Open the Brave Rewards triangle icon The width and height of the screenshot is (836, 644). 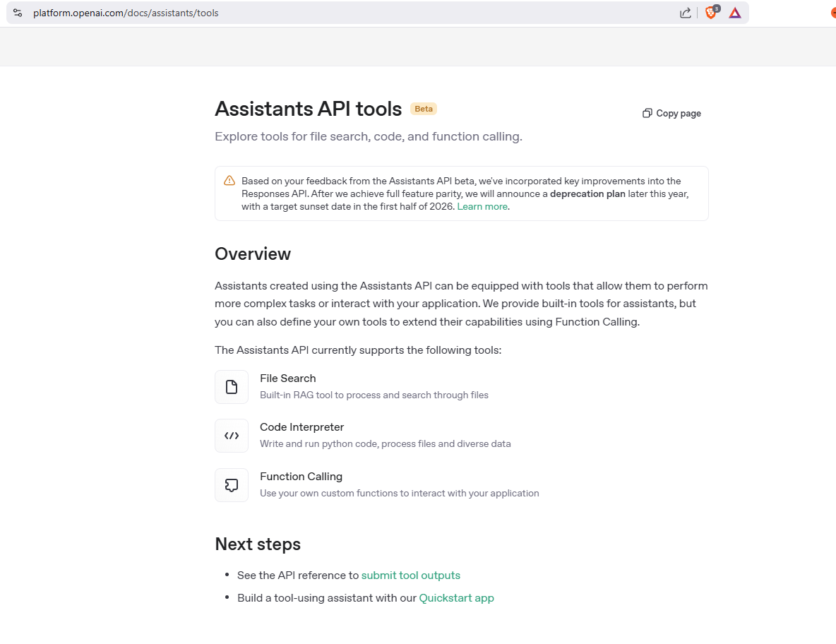[x=735, y=13]
